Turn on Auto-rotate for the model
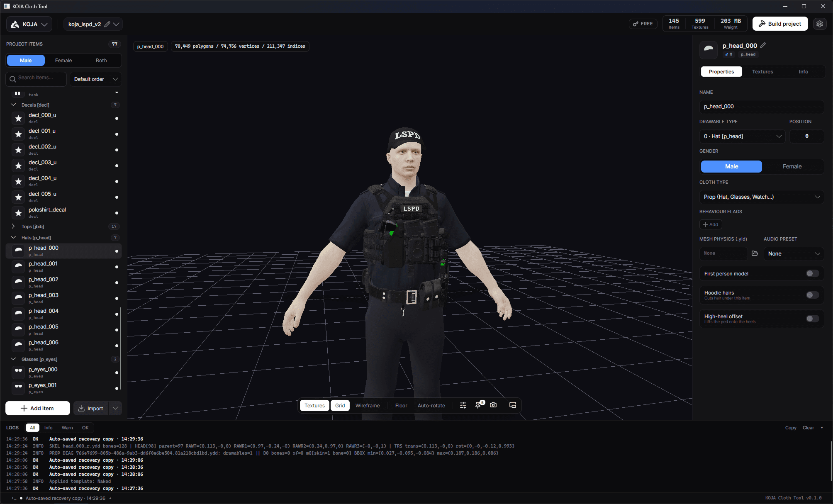Viewport: 833px width, 504px height. (x=431, y=406)
